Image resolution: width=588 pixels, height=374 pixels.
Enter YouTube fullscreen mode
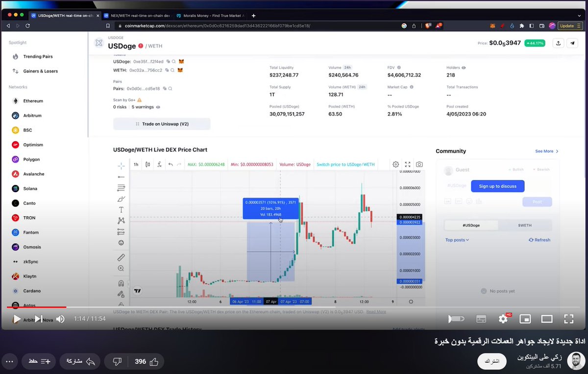[x=569, y=319]
